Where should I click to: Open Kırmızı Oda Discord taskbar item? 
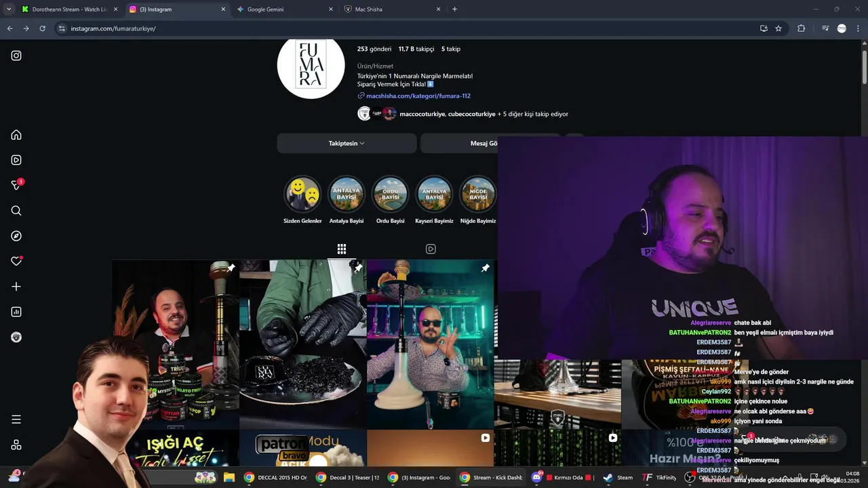pos(562,477)
